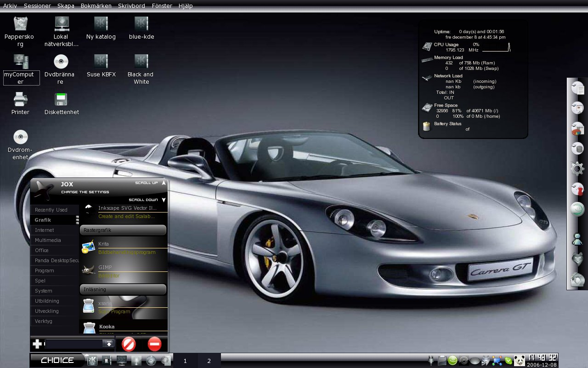Image resolution: width=588 pixels, height=368 pixels.
Task: Launch xsane Scan Program entry
Action: click(124, 307)
